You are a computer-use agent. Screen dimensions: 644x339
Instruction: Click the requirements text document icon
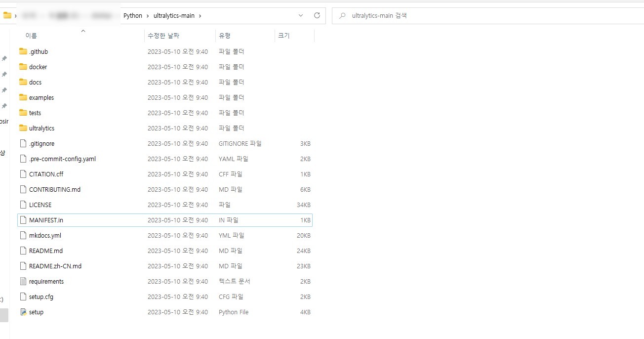(23, 281)
